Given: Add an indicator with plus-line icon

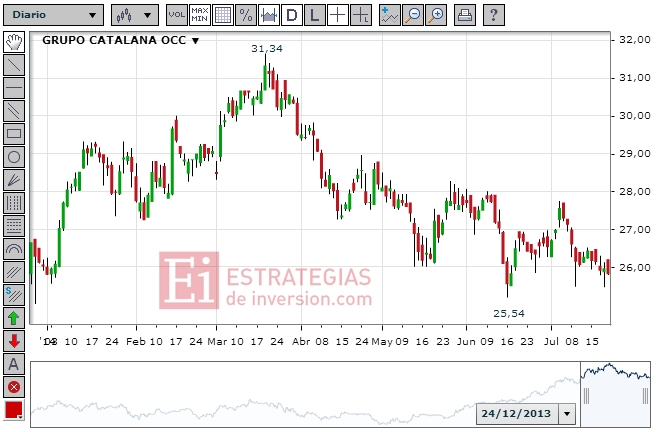Looking at the screenshot, I should [x=390, y=15].
